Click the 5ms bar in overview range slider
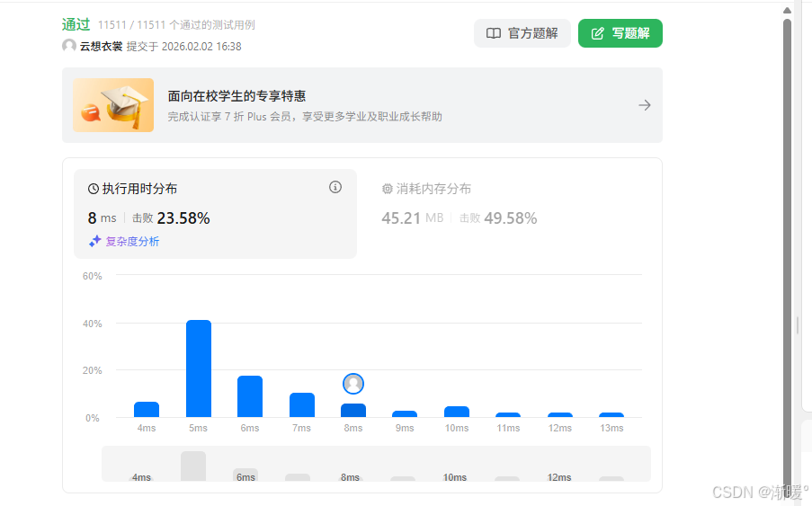 click(193, 466)
